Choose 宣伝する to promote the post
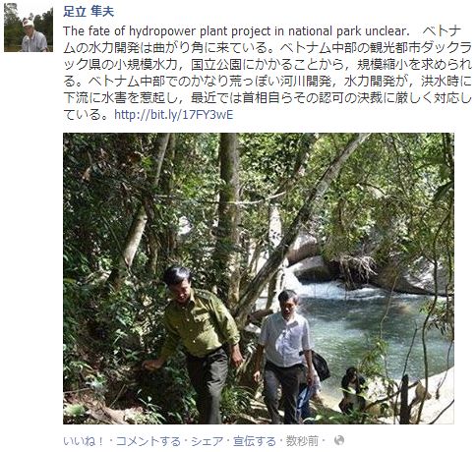The width and height of the screenshot is (476, 452). (x=255, y=441)
